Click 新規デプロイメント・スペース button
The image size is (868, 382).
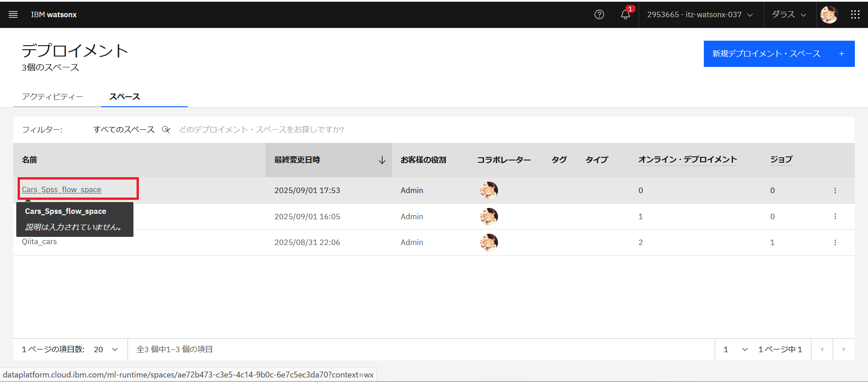pos(779,54)
